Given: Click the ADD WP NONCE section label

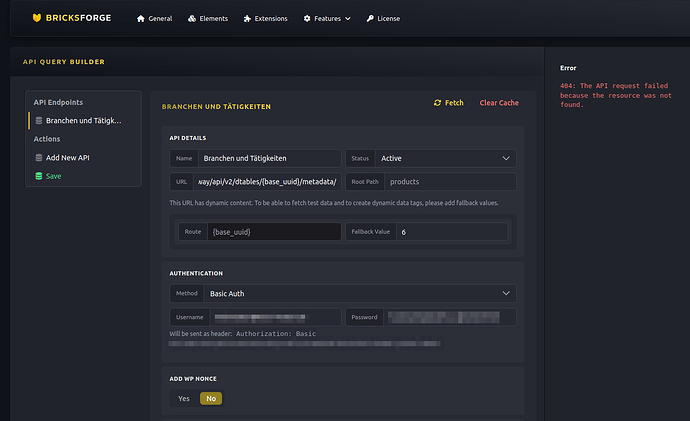Looking at the screenshot, I should pyautogui.click(x=193, y=379).
